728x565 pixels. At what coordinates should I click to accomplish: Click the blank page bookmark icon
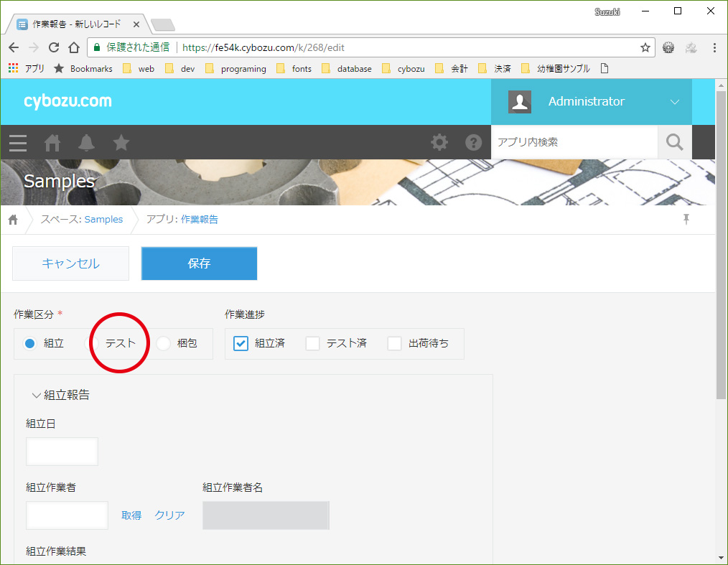[604, 69]
